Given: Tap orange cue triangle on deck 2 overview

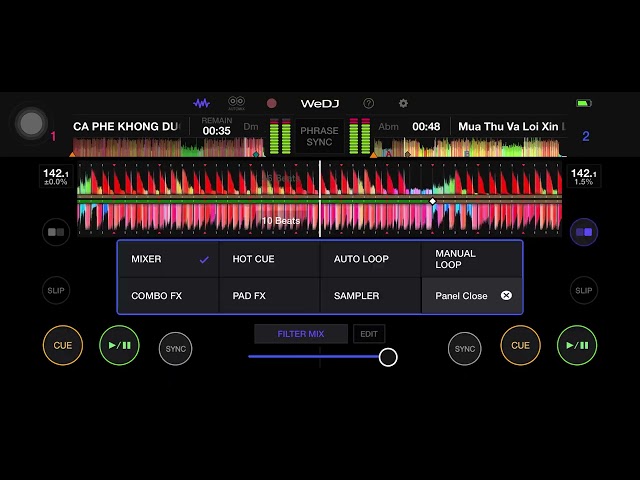Looking at the screenshot, I should [x=373, y=154].
